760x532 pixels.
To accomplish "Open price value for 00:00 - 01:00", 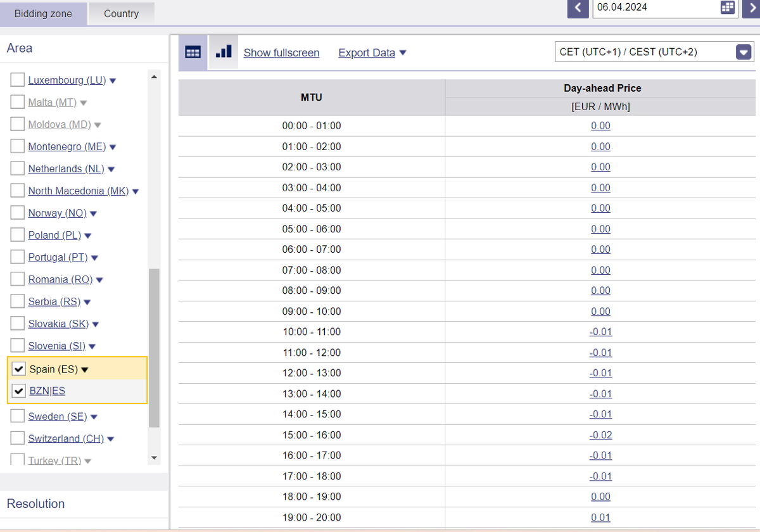I will 600,125.
